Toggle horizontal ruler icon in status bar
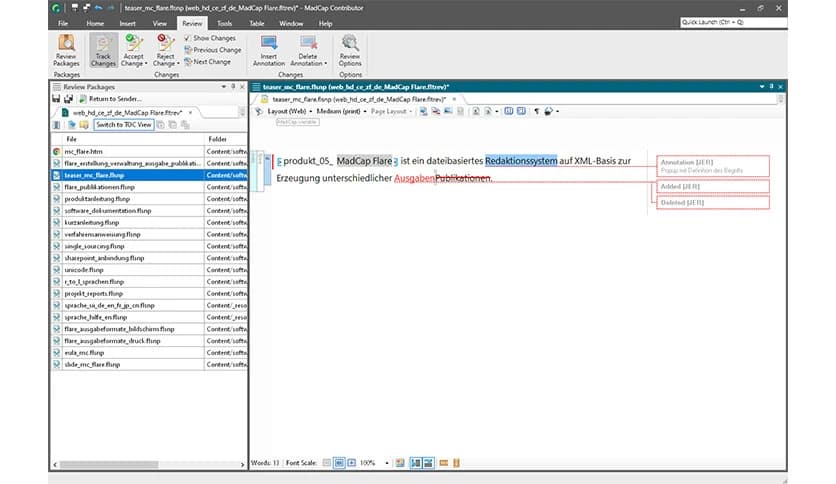Image resolution: width=836 pixels, height=484 pixels. click(444, 463)
